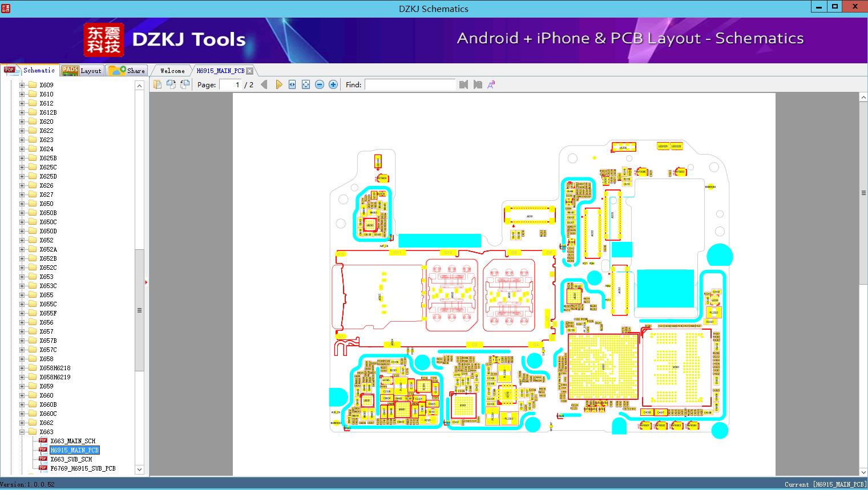Expand the X609 folder
The image size is (868, 490).
pyautogui.click(x=22, y=85)
